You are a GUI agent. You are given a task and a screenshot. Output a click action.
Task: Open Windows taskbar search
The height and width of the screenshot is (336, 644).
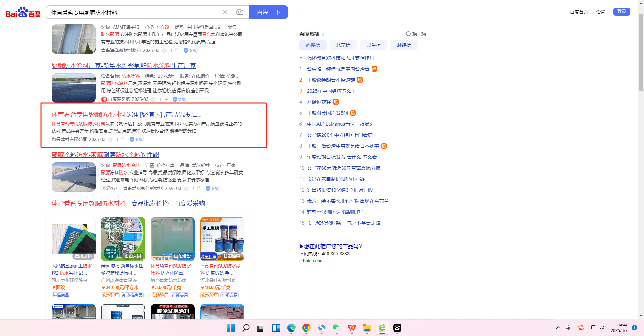coord(246,328)
